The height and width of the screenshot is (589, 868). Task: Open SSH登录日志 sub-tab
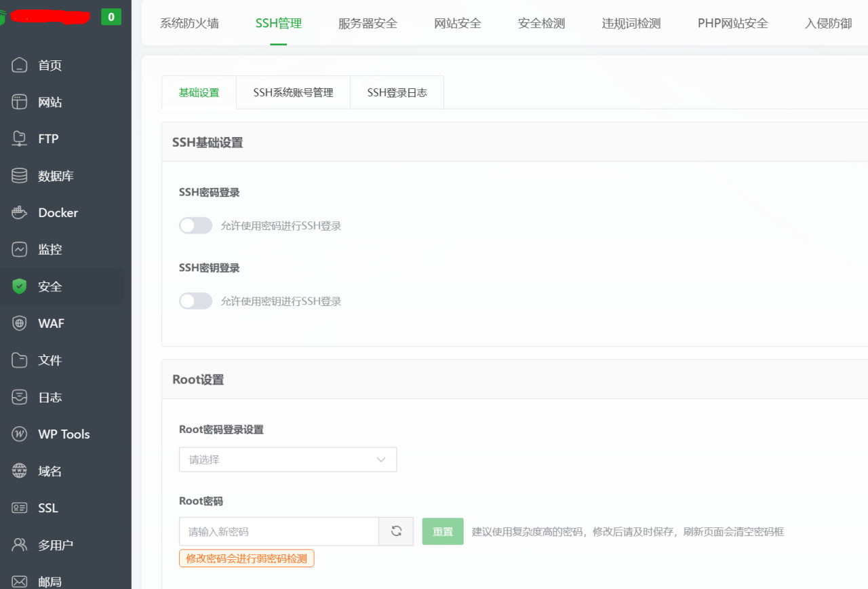397,92
